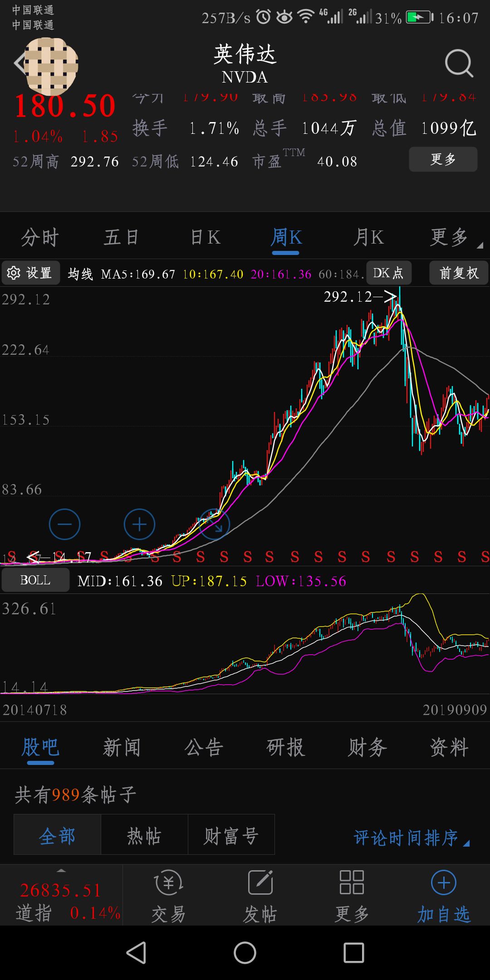Viewport: 490px width, 980px height.
Task: Open the 财务 financials tab
Action: point(367,747)
